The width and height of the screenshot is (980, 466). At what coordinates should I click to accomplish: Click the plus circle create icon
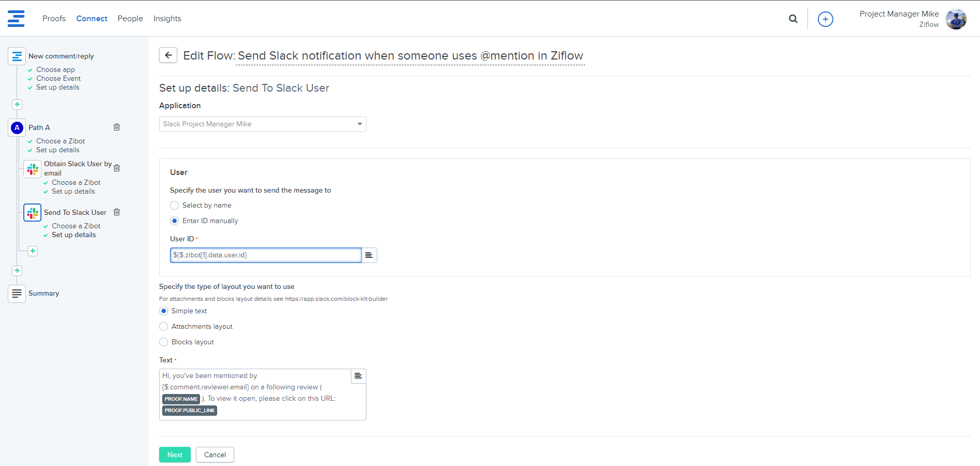[825, 19]
